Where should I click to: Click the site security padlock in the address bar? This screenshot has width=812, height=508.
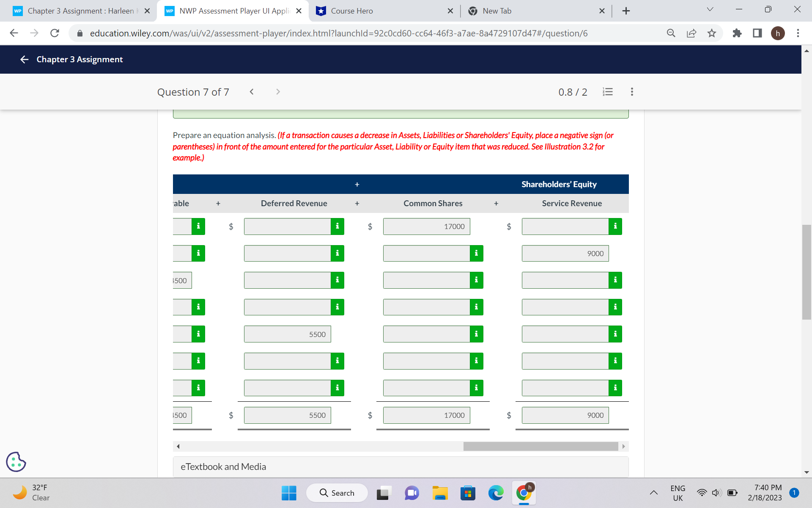tap(80, 33)
